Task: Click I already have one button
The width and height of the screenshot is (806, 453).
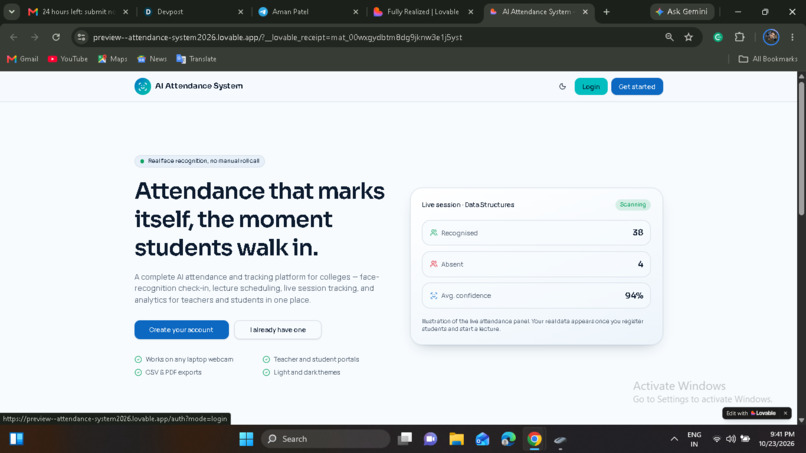Action: [278, 330]
